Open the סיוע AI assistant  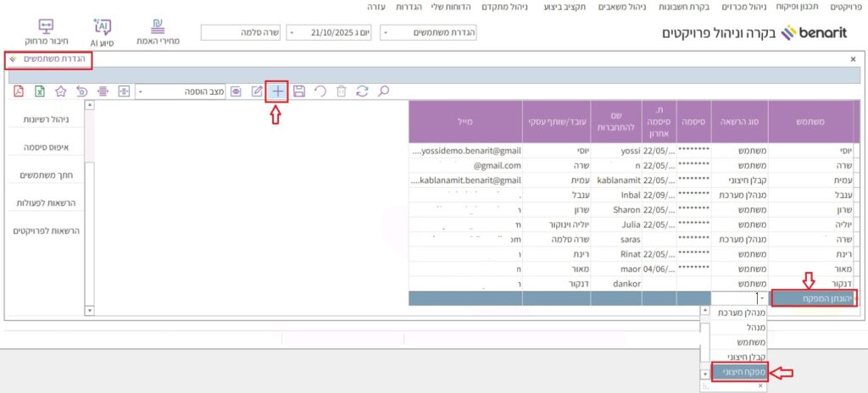pos(101,31)
